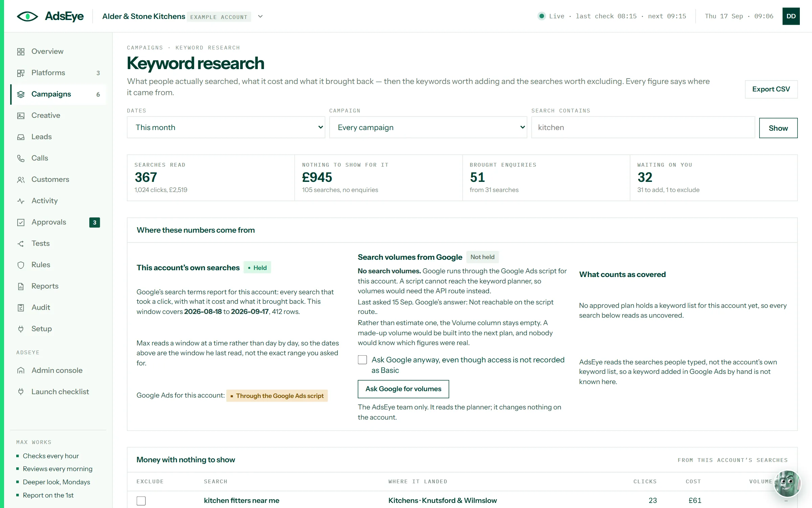Open Activity using its pulse icon
This screenshot has width=812, height=508.
21,201
